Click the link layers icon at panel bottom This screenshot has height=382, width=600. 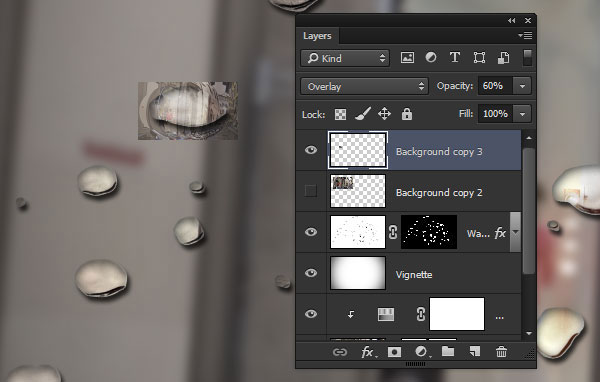coord(340,352)
